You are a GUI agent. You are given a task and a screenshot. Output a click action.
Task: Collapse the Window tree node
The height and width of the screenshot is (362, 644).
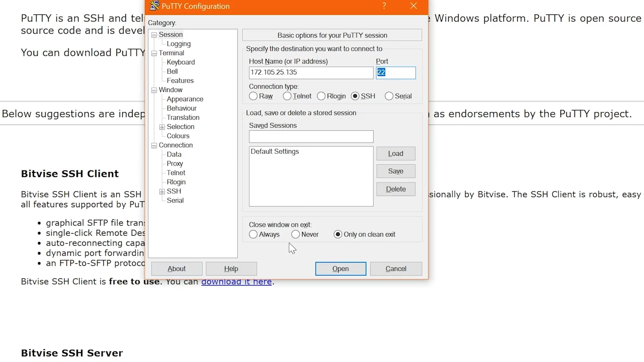click(x=154, y=90)
